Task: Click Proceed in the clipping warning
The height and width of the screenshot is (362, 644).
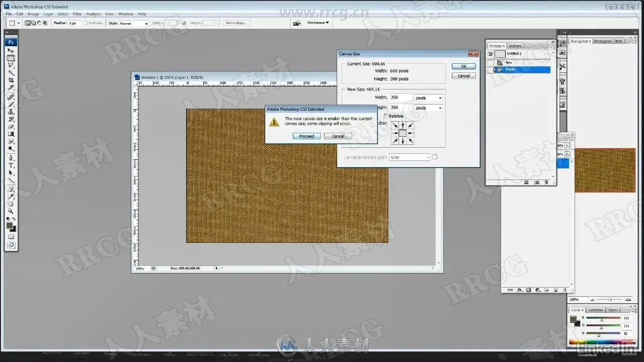Action: [x=306, y=136]
